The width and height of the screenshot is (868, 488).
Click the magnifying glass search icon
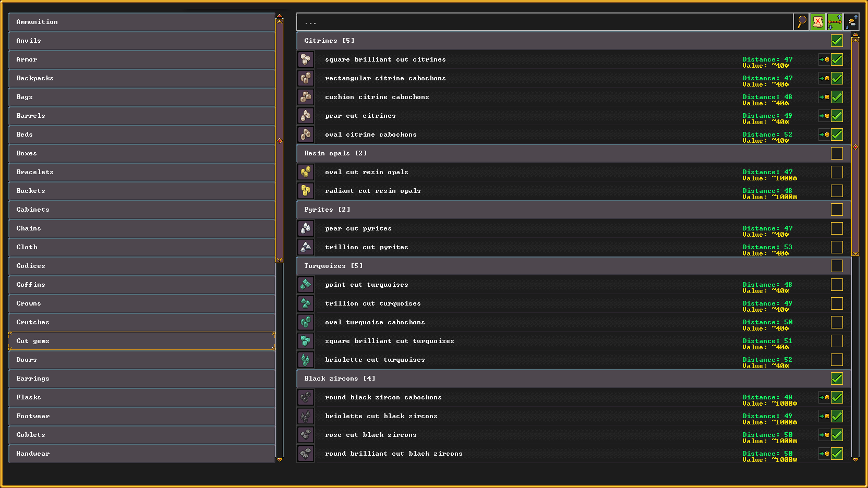tap(801, 22)
